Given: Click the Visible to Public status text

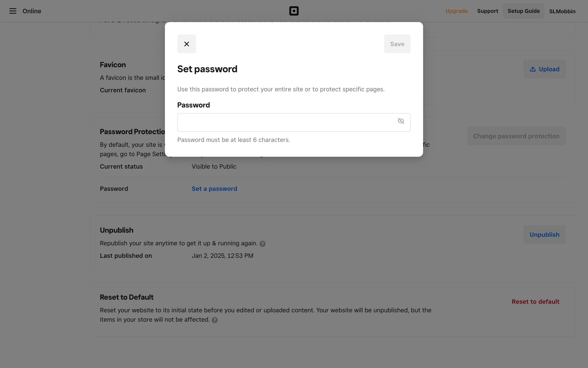Looking at the screenshot, I should pyautogui.click(x=214, y=167).
